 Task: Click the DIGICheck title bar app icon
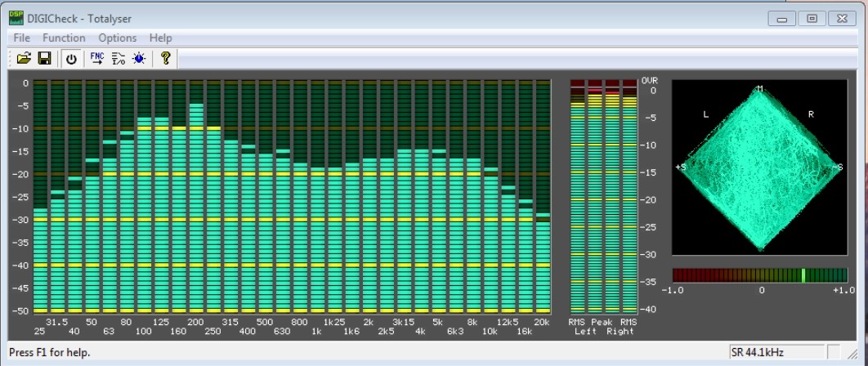point(16,17)
